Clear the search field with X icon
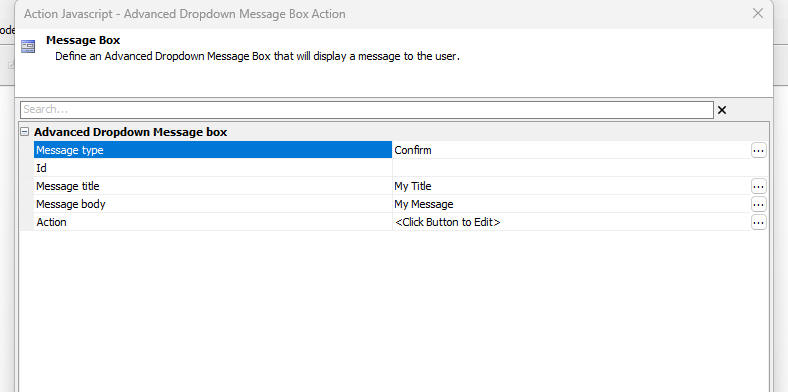Image resolution: width=788 pixels, height=392 pixels. (x=722, y=110)
